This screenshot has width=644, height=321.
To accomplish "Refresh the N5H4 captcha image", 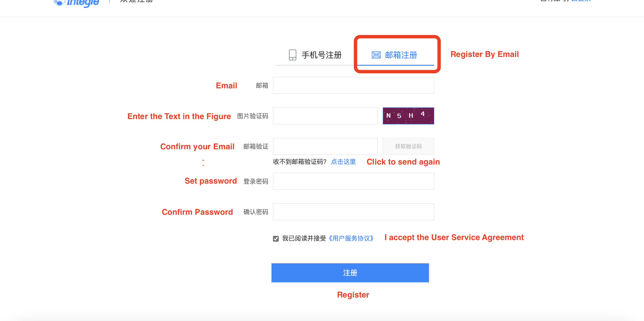I will 408,116.
